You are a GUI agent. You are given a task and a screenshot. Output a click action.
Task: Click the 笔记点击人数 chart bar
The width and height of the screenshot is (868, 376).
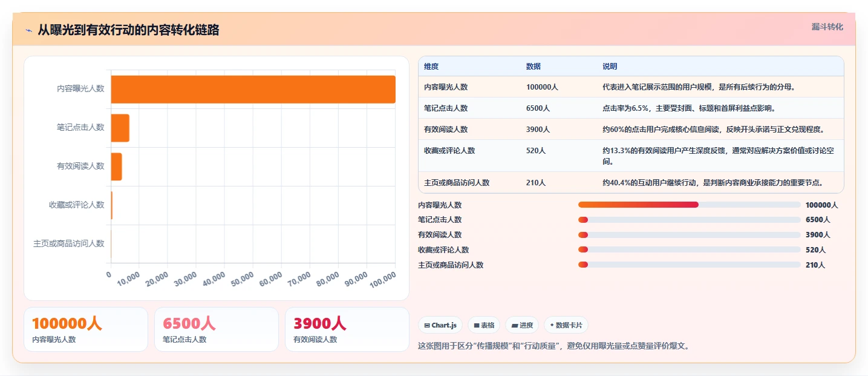[x=120, y=128]
